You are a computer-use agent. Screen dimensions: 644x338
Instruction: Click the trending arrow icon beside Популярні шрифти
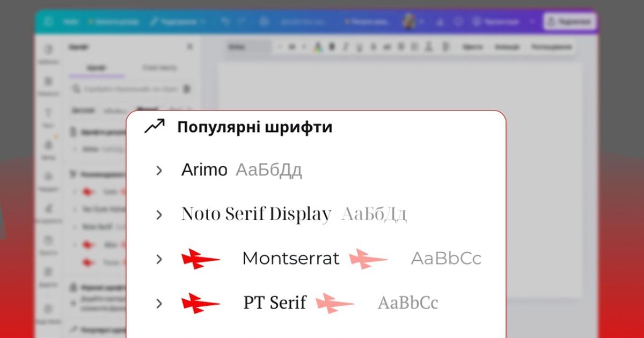coord(154,126)
